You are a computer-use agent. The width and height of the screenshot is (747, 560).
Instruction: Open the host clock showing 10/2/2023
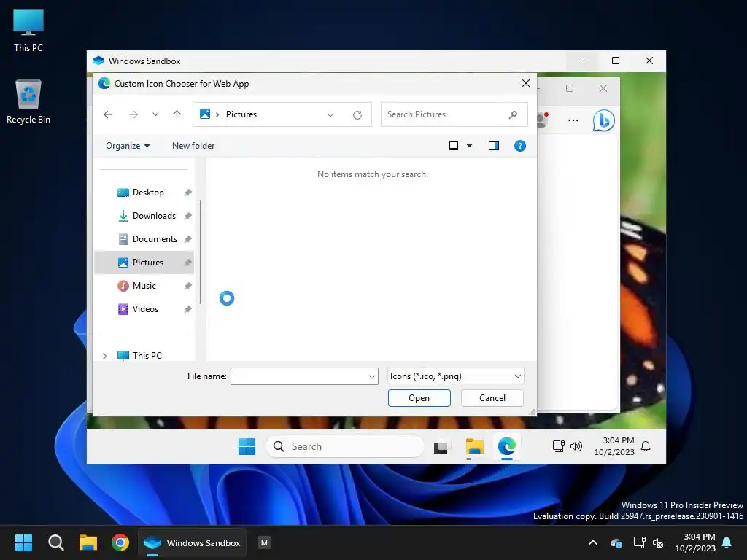[x=695, y=542]
